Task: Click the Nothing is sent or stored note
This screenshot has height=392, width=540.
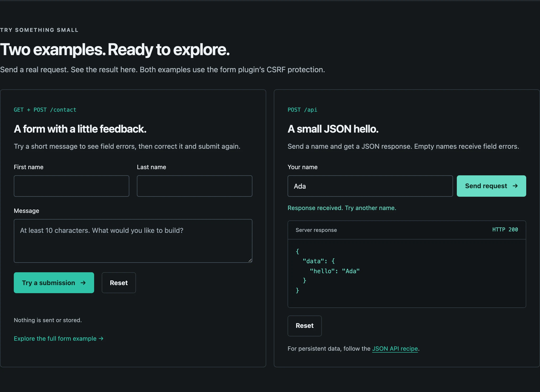Action: tap(48, 320)
